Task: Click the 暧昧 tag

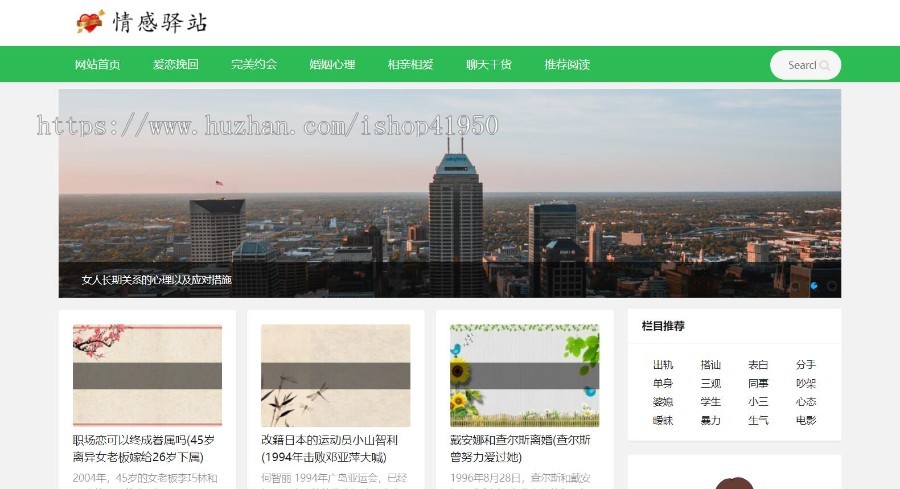Action: [x=663, y=421]
